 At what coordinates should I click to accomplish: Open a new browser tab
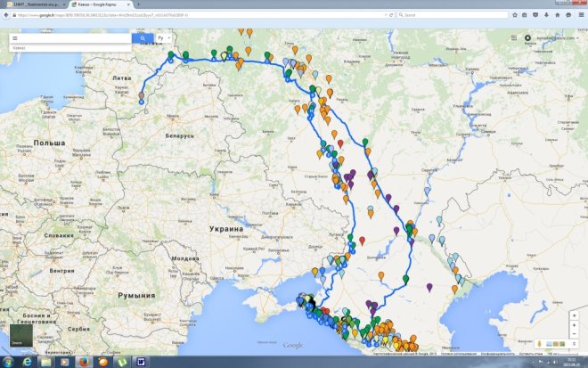tap(138, 4)
